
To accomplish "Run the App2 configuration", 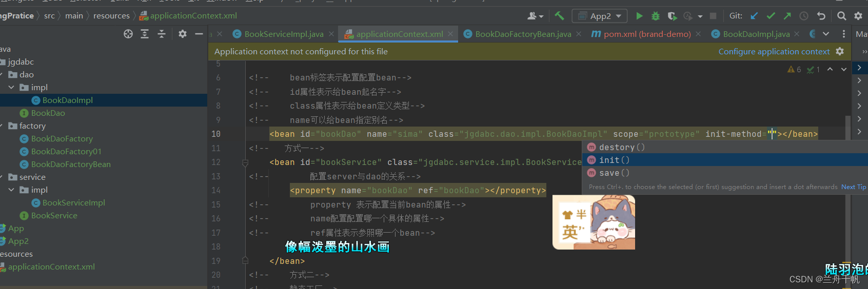I will pos(639,16).
